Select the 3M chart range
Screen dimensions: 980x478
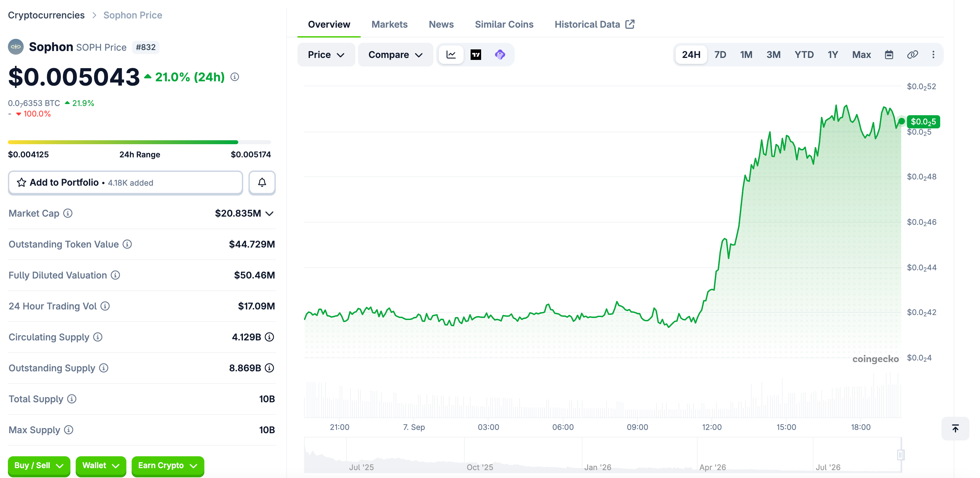[773, 54]
